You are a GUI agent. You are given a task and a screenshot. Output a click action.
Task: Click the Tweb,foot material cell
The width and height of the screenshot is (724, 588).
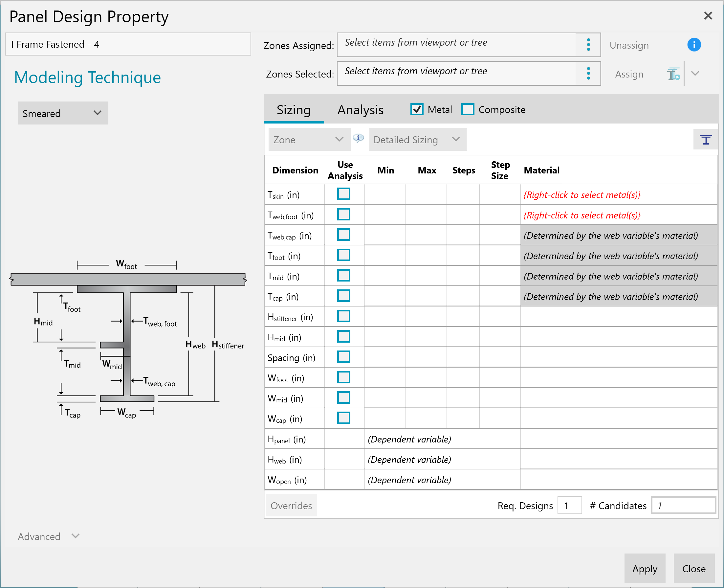(619, 215)
